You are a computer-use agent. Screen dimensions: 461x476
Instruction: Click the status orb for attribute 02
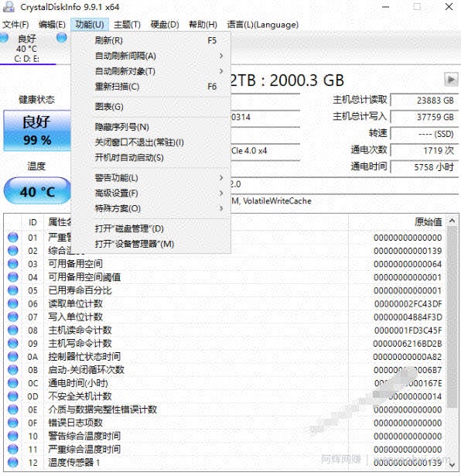(12, 251)
